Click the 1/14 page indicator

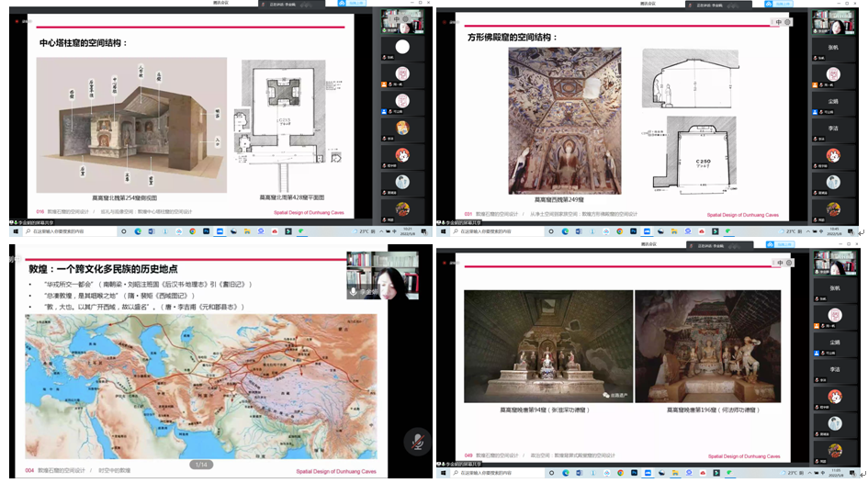[201, 465]
